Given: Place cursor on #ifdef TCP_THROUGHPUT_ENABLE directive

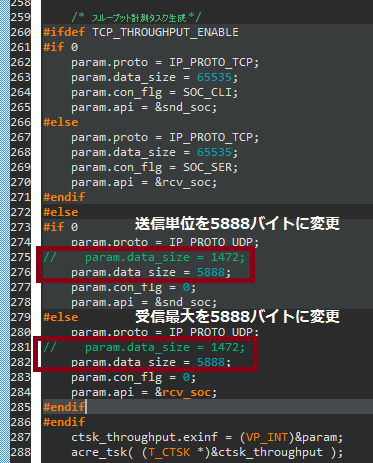Looking at the screenshot, I should tap(141, 32).
